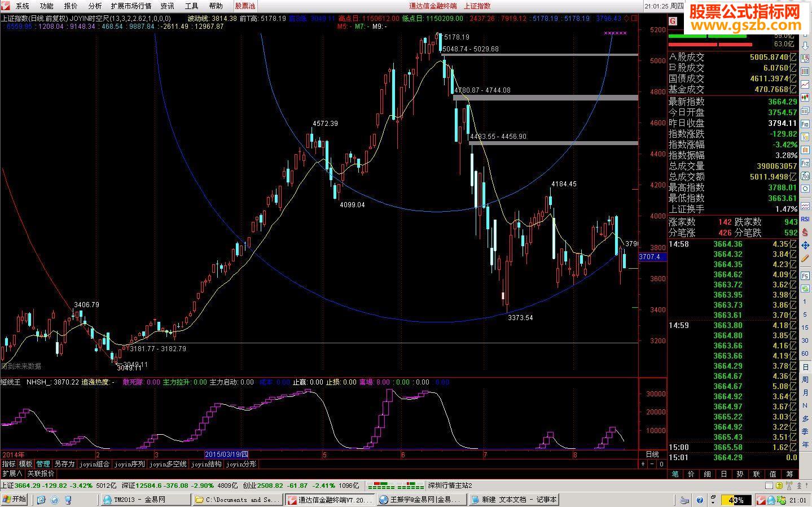
Task: Click the FS icon in right toolbar
Action: (805, 276)
